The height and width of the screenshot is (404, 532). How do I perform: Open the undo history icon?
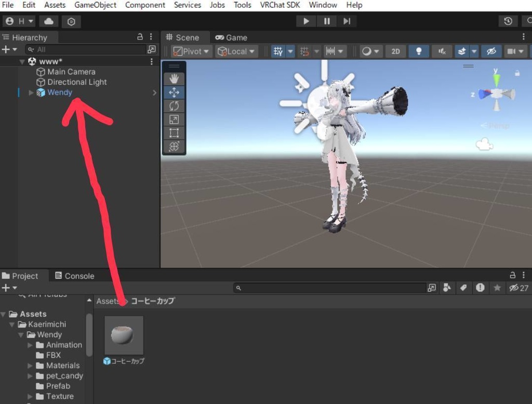(x=508, y=21)
